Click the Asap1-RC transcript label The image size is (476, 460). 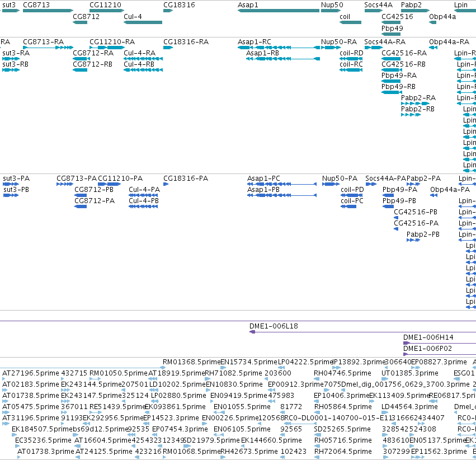pyautogui.click(x=255, y=41)
